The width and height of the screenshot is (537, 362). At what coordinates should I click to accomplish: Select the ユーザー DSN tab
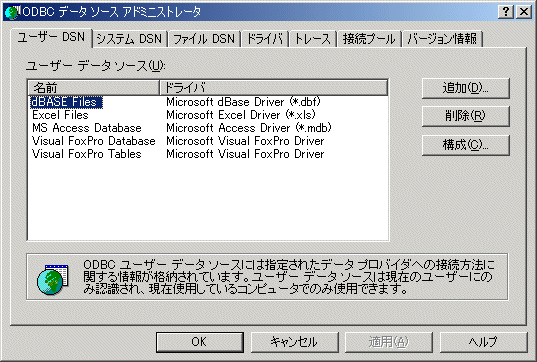tap(51, 37)
